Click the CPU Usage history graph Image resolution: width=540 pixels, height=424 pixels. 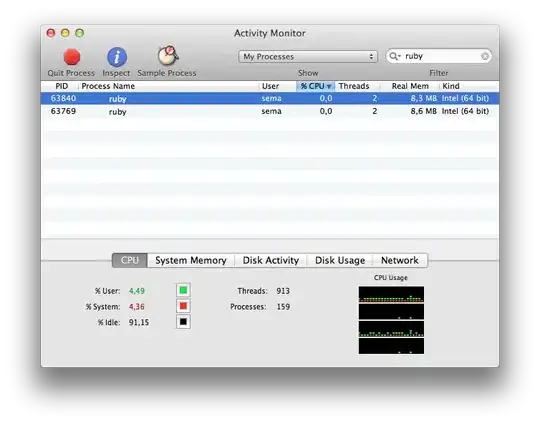pos(391,320)
